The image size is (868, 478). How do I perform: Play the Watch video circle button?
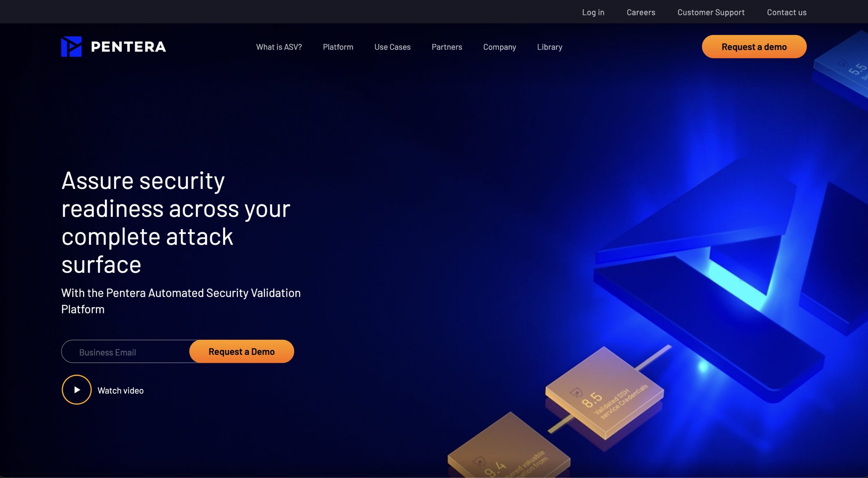[x=77, y=390]
